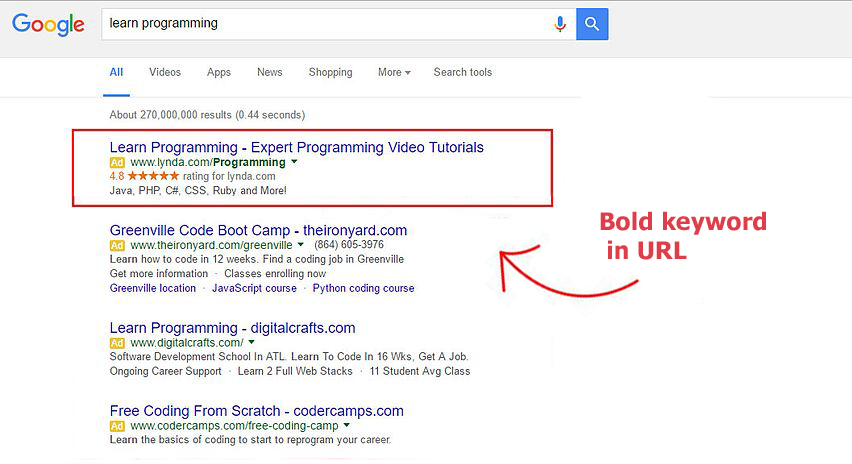Image resolution: width=852 pixels, height=464 pixels.
Task: Click the Ad badge beside www.theironyard.com
Action: pyautogui.click(x=117, y=245)
